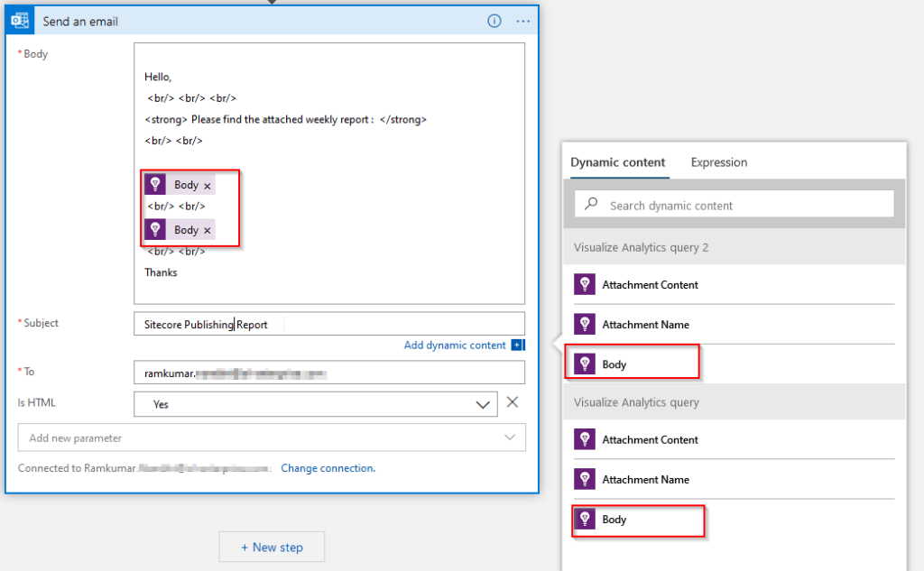Choose Attachment Name under Visualize Analytics query 2

click(x=645, y=325)
